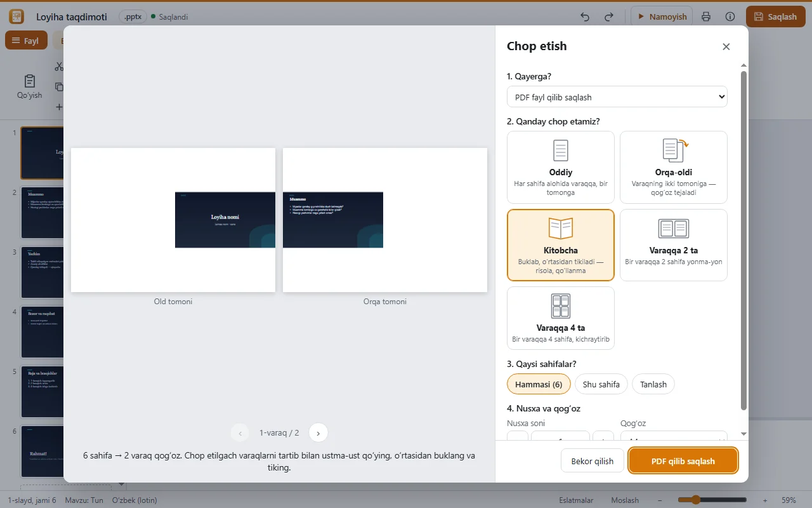Close the Chop etish dialog
The height and width of the screenshot is (508, 812).
pyautogui.click(x=726, y=46)
